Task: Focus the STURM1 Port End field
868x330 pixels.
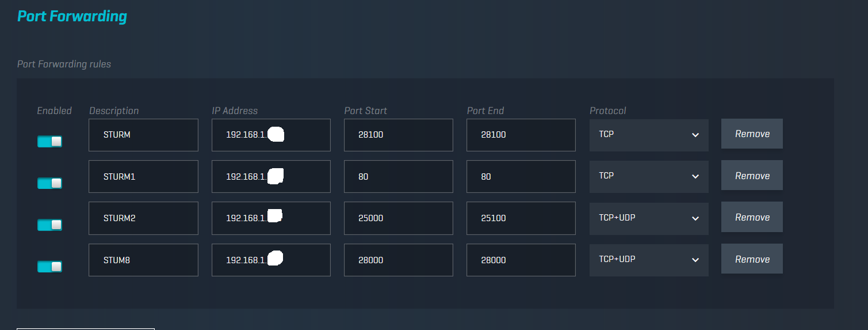Action: coord(521,176)
